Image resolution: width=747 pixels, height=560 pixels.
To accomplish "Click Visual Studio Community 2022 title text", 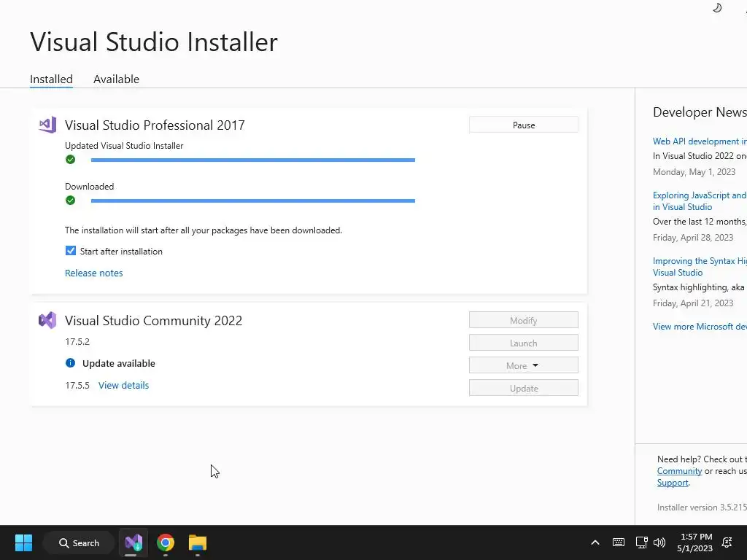I will pyautogui.click(x=153, y=321).
